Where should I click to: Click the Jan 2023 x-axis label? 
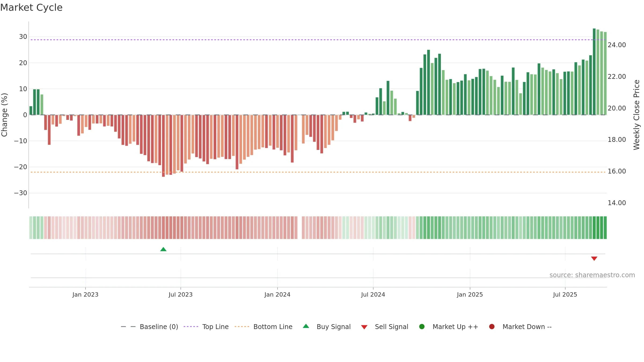pyautogui.click(x=85, y=294)
